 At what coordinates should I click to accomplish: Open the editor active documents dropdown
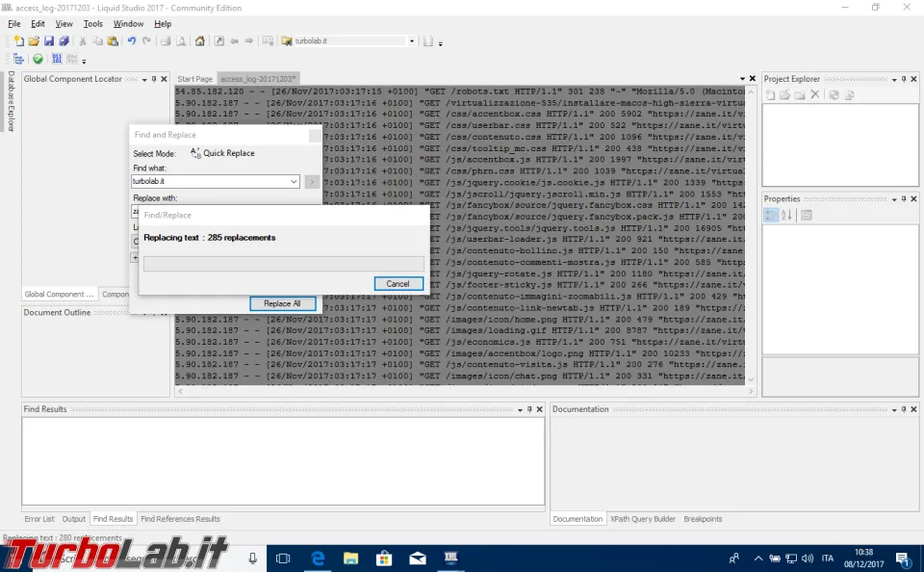coord(742,79)
